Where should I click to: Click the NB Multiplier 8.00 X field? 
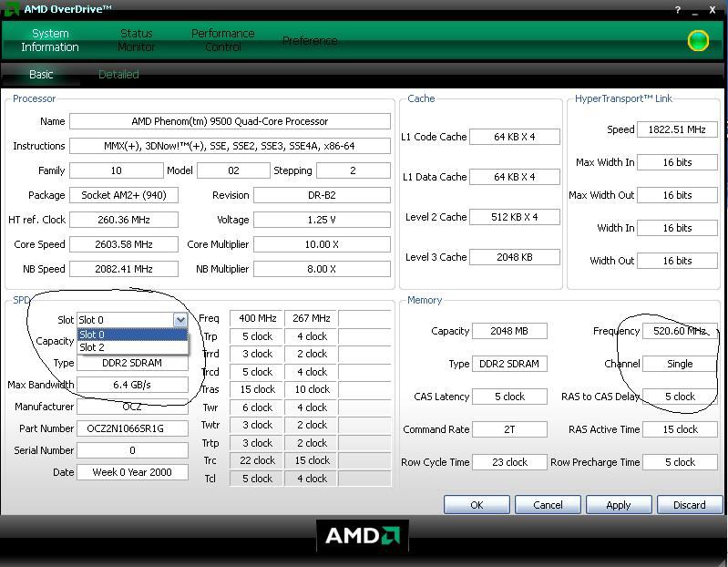pos(322,269)
